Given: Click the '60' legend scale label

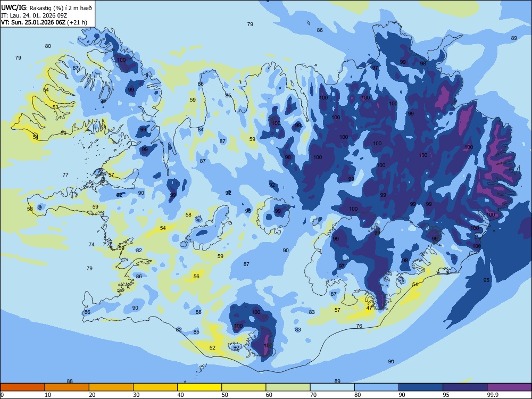Looking at the screenshot, I should pos(269,395).
